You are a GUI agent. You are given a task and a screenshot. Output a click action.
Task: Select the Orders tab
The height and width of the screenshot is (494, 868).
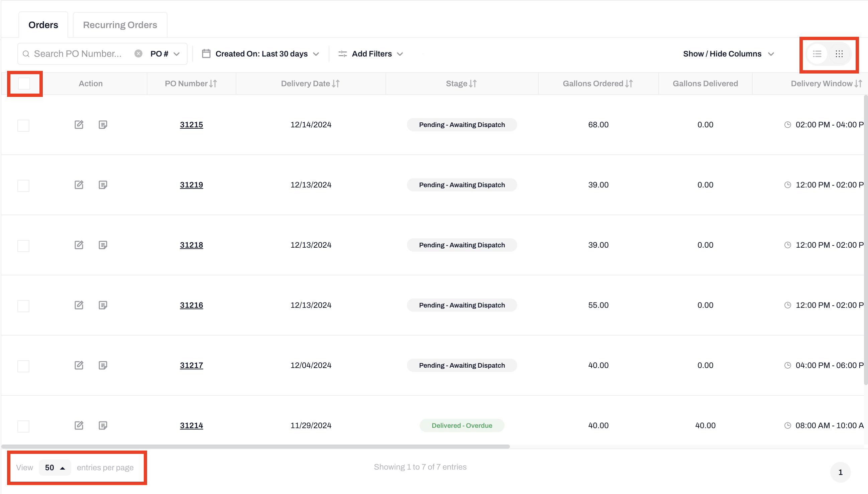coord(43,25)
